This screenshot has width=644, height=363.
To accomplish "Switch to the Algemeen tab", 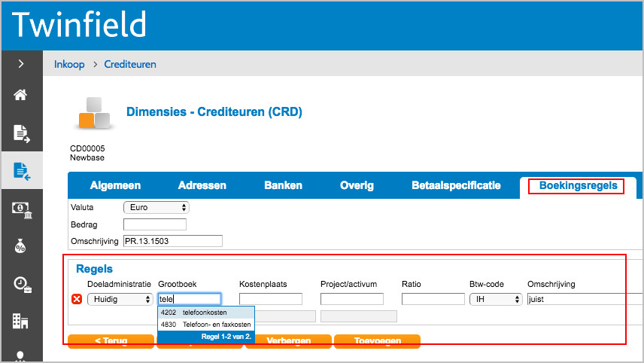I will click(x=115, y=185).
